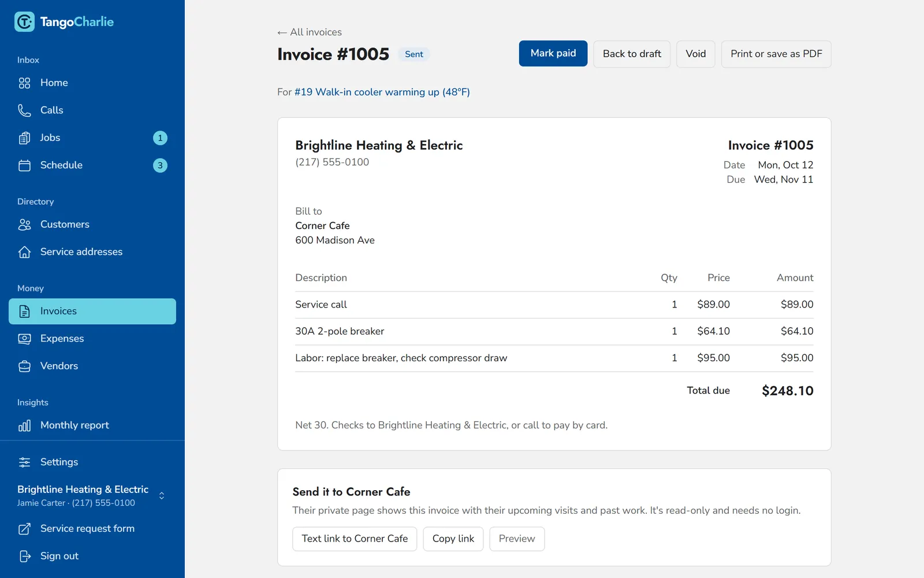Click the Settings sliders icon
Image resolution: width=924 pixels, height=578 pixels.
[x=24, y=462]
